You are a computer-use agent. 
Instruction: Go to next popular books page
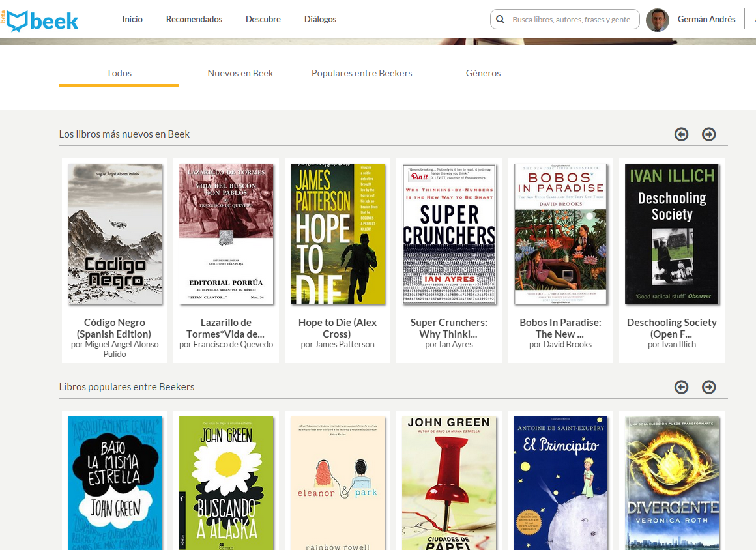pyautogui.click(x=709, y=386)
